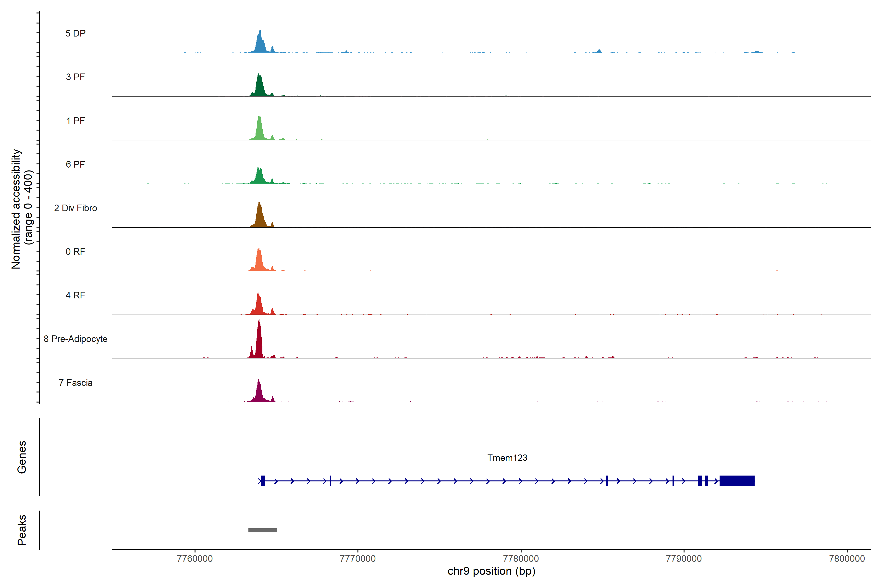
Task: Click the 7 Fascia track label
Action: click(75, 382)
